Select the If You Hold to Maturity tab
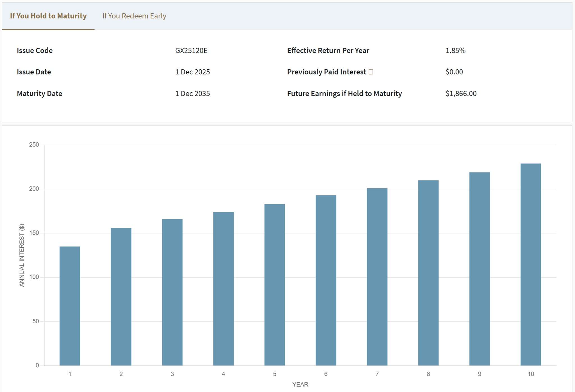The image size is (575, 392). coord(48,16)
